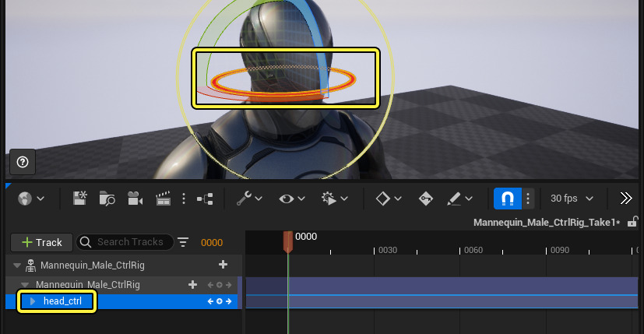Click the pencil edit options icon

[x=454, y=199]
